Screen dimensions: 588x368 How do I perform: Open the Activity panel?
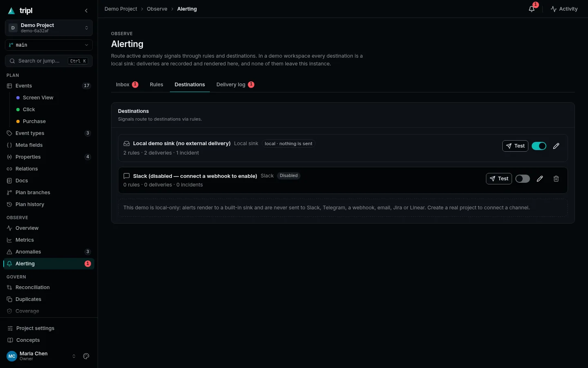pos(564,9)
